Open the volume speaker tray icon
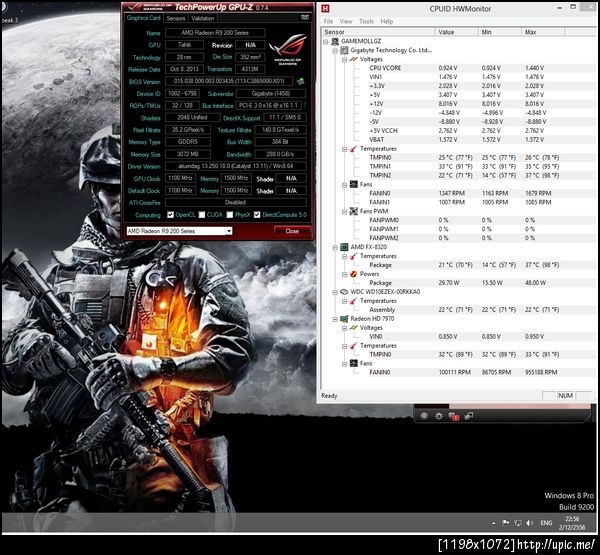This screenshot has height=555, width=600. [x=530, y=523]
